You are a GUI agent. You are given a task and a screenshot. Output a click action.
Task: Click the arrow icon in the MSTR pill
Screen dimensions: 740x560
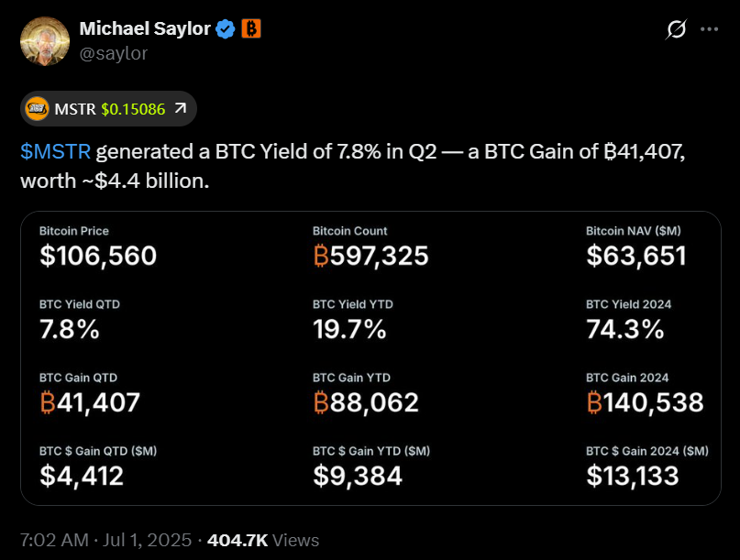click(180, 108)
